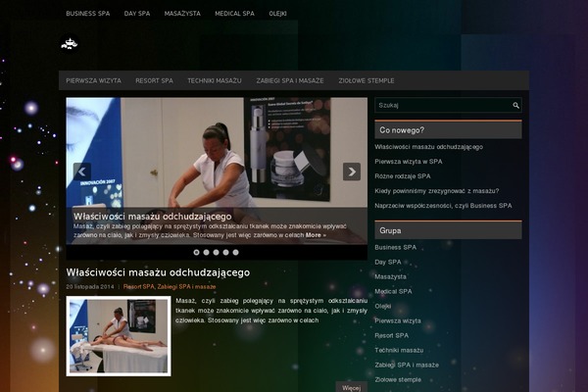Screen dimensions: 588x392
Task: Select the third slider pagination dot
Action: [x=217, y=252]
